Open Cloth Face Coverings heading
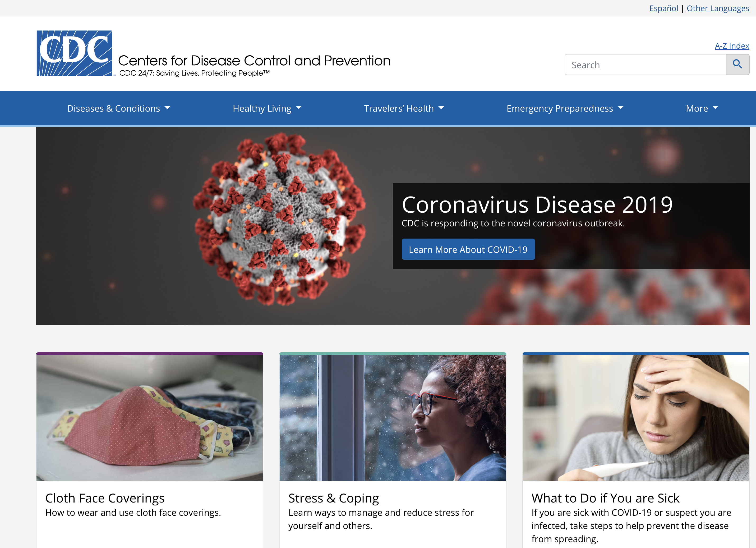This screenshot has width=756, height=548. click(x=105, y=498)
